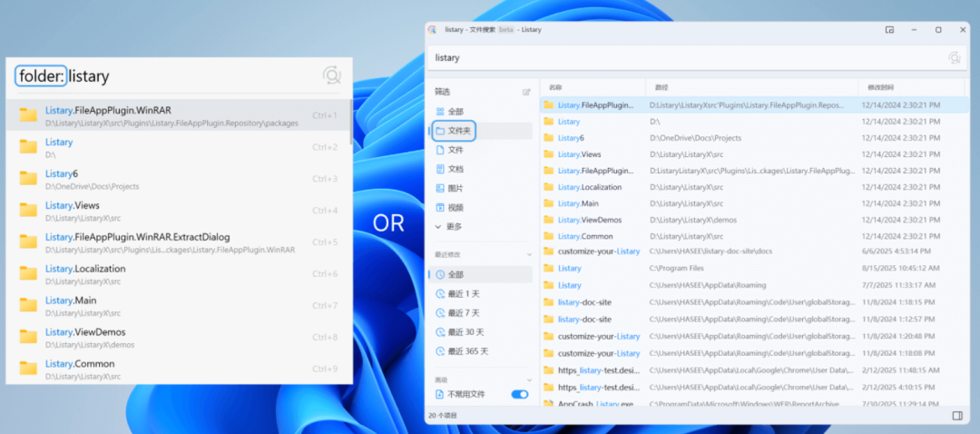Filter by 最近 30 天

tap(481, 332)
